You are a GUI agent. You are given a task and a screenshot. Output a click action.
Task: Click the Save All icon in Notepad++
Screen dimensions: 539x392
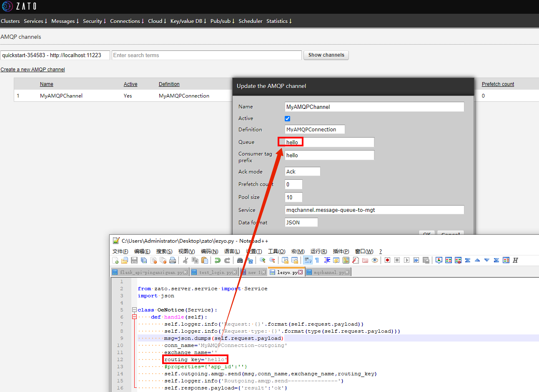[x=144, y=260]
